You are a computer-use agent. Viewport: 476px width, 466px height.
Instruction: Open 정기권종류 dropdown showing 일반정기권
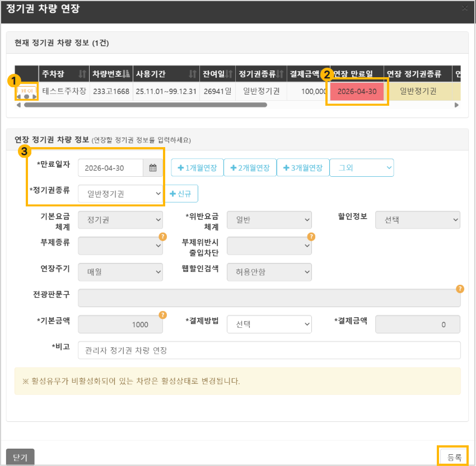[x=120, y=194]
